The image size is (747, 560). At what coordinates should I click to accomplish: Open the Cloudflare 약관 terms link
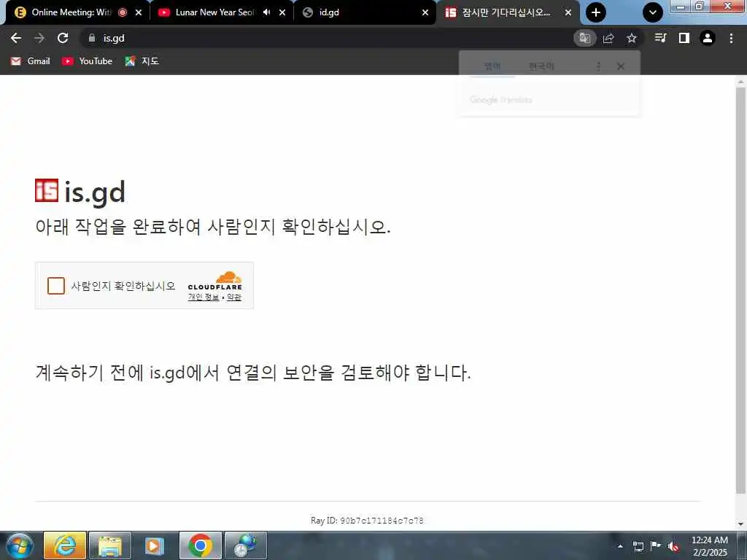[234, 297]
